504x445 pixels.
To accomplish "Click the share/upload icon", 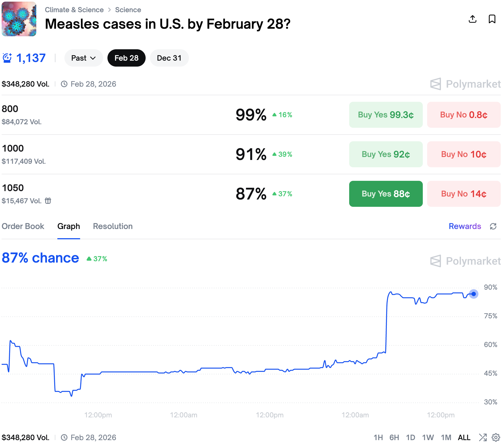I will click(x=472, y=19).
